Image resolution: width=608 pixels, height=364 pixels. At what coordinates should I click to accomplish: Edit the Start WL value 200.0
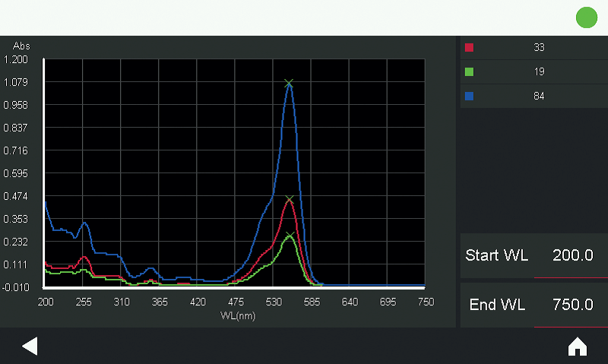572,255
